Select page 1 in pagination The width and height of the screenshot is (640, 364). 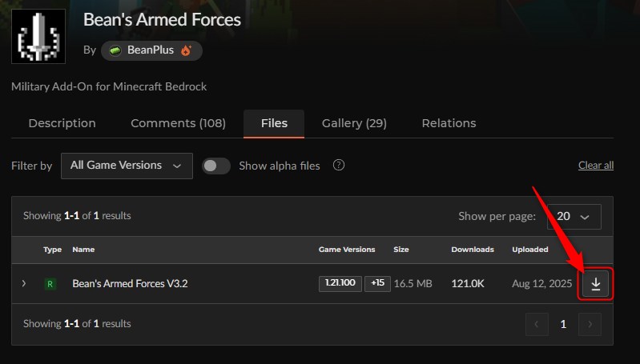coord(563,324)
